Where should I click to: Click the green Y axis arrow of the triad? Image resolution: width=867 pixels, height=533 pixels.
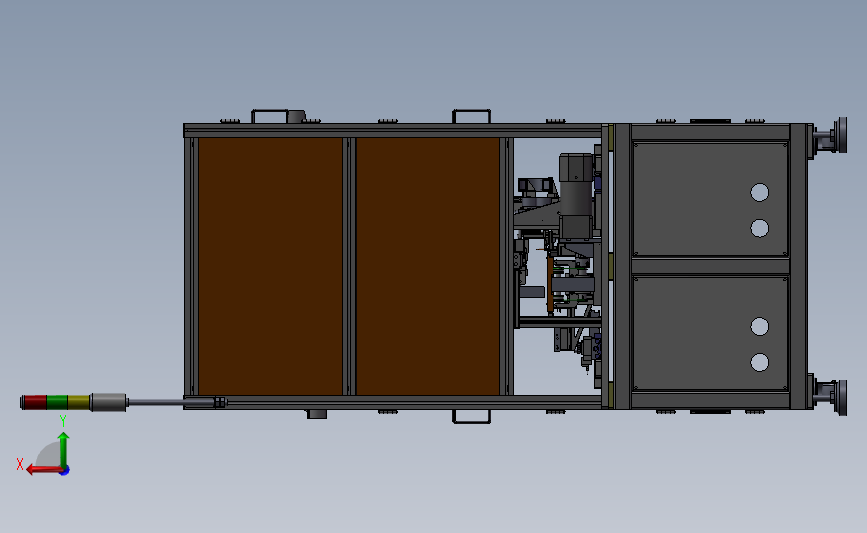pos(64,449)
